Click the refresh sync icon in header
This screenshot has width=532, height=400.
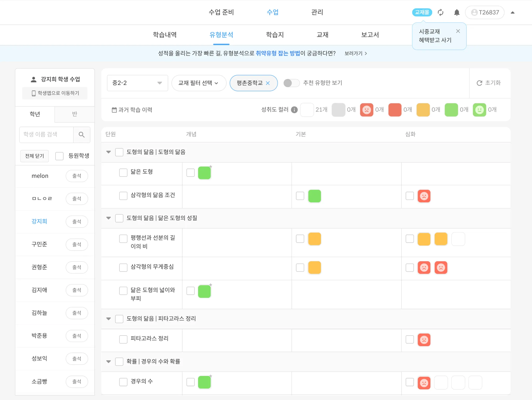441,12
